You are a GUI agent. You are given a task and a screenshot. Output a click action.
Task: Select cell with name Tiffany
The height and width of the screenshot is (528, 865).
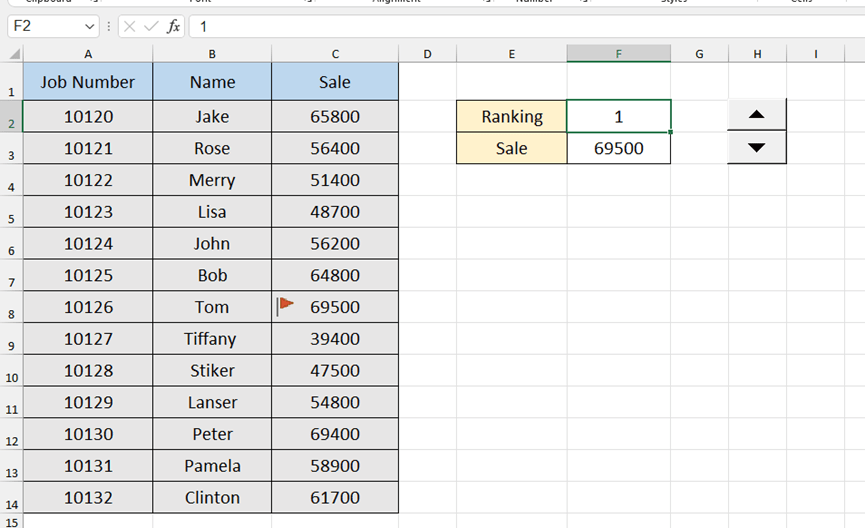click(212, 339)
